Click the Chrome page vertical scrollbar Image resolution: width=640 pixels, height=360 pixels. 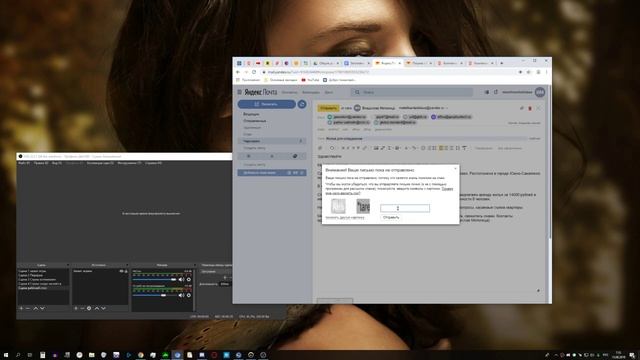(550, 163)
